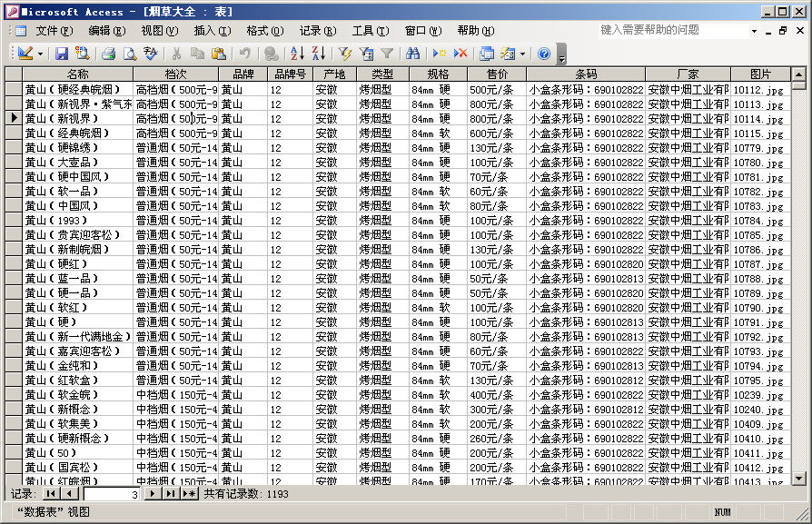Run the spelling check icon

click(151, 53)
